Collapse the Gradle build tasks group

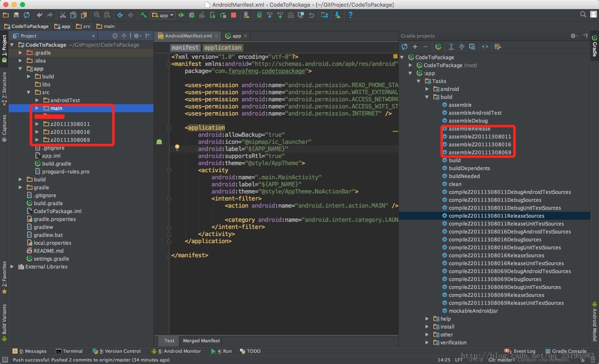point(427,97)
